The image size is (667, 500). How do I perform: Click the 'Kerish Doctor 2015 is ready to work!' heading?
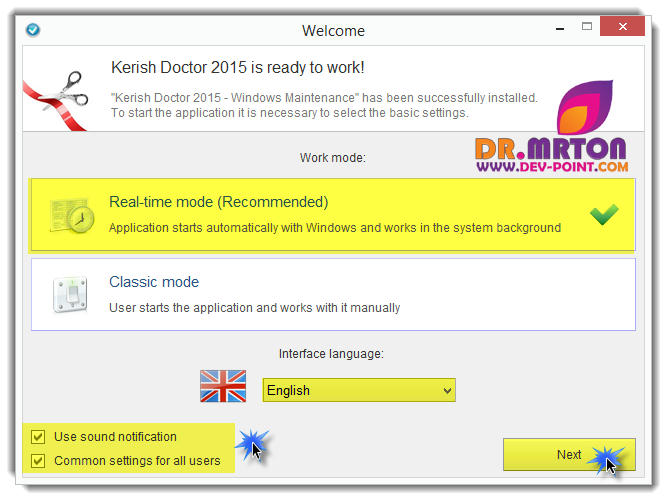coord(238,68)
